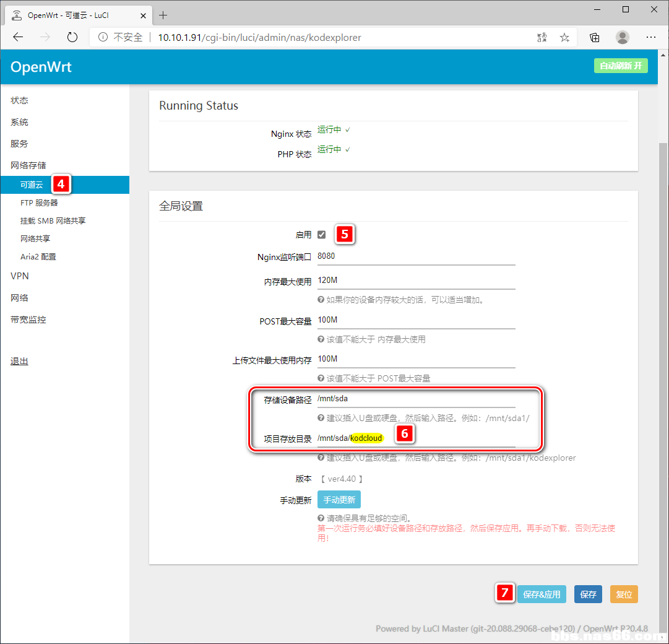Click the 手动更新 button
Viewport: 669px width, 644px height.
(x=339, y=500)
